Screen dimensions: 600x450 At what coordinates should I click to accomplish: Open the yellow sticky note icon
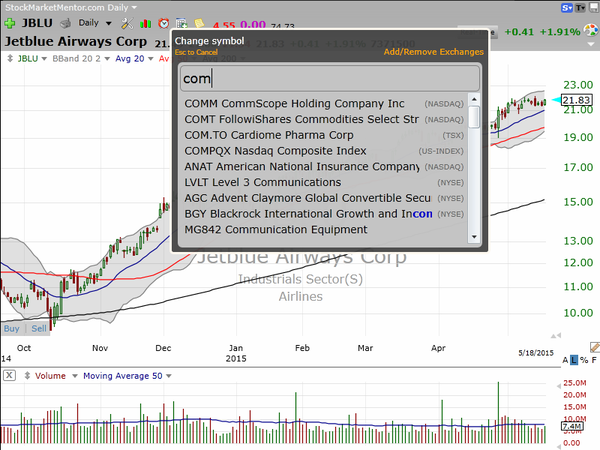pyautogui.click(x=199, y=24)
